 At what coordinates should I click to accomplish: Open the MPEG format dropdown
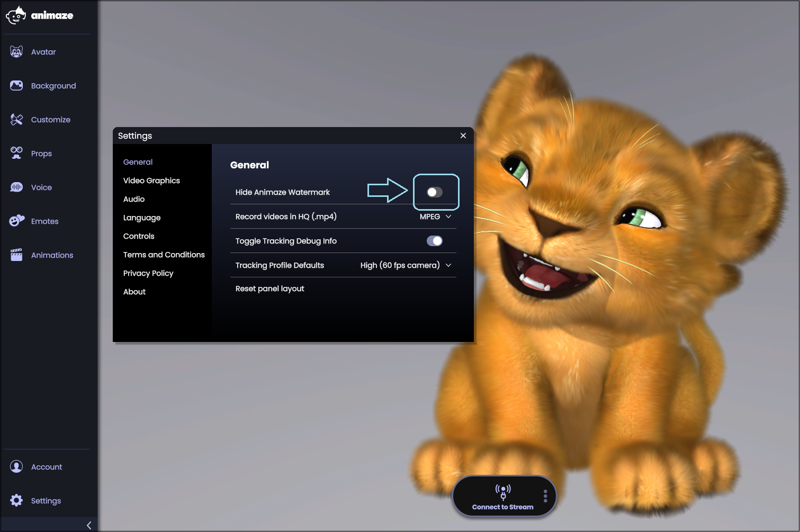(435, 217)
